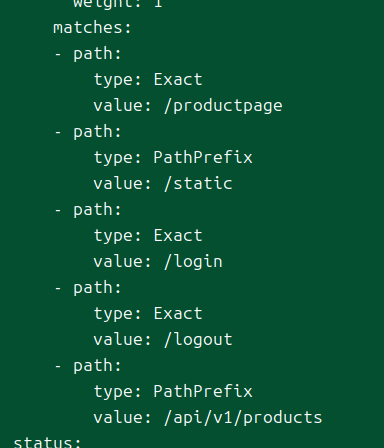Click the 'weight: 1' line at top
Screen dimensions: 384x448
point(118,3)
